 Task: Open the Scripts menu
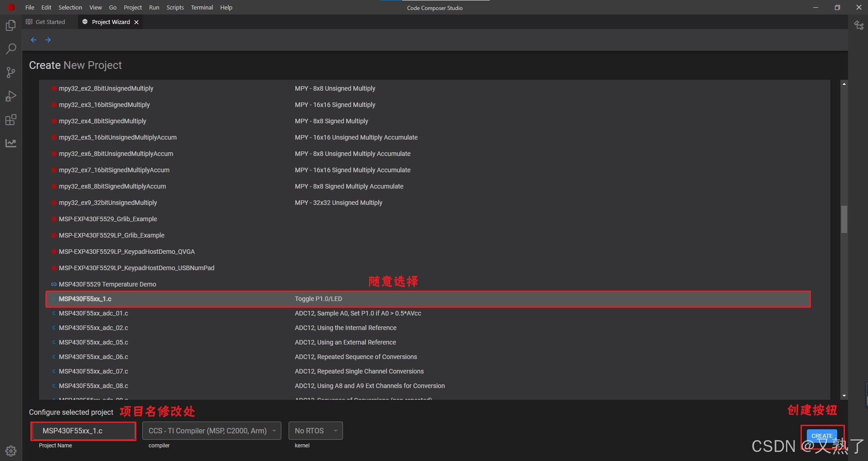tap(175, 7)
